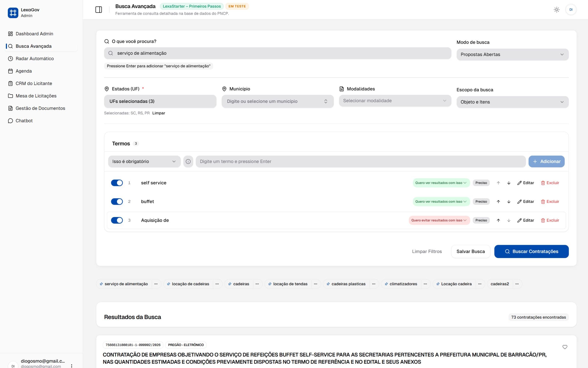Open Mesa de Licitações
The height and width of the screenshot is (368, 588).
(36, 96)
